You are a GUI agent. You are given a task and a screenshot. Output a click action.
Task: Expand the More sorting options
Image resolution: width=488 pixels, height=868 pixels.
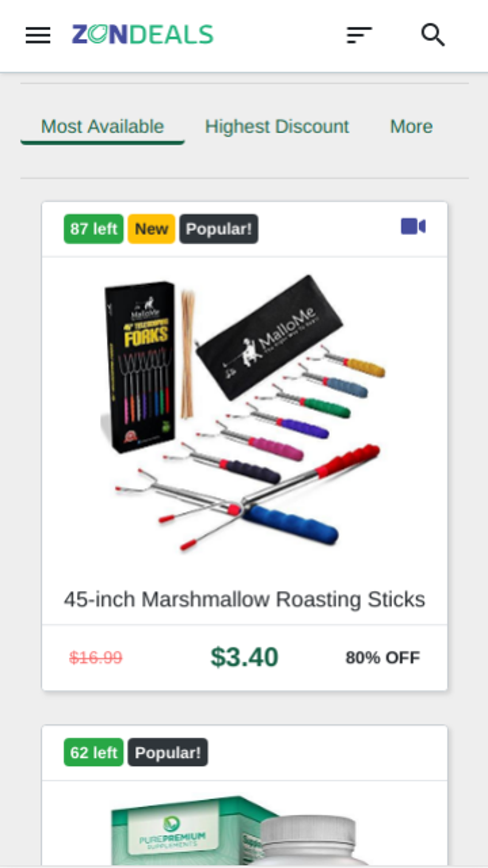[x=411, y=127]
